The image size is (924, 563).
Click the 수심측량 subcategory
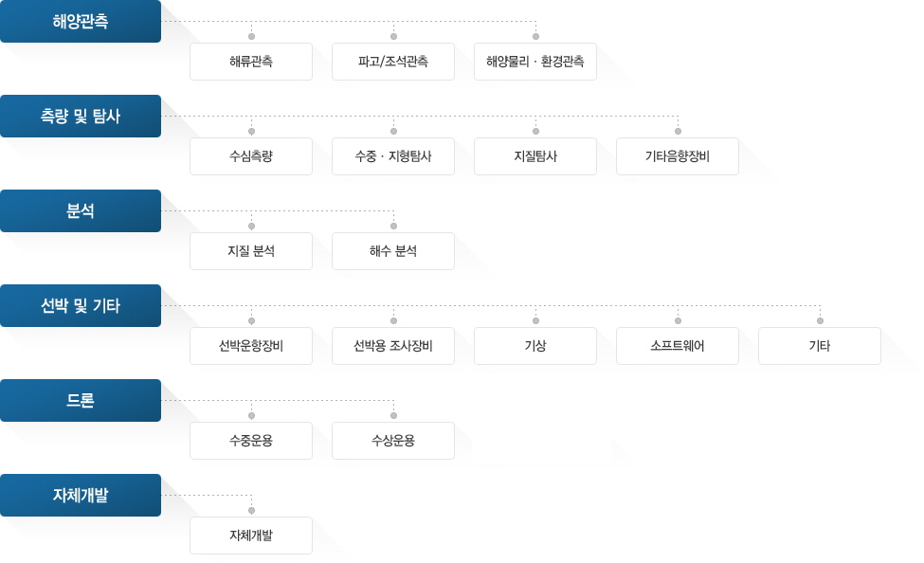[x=251, y=156]
